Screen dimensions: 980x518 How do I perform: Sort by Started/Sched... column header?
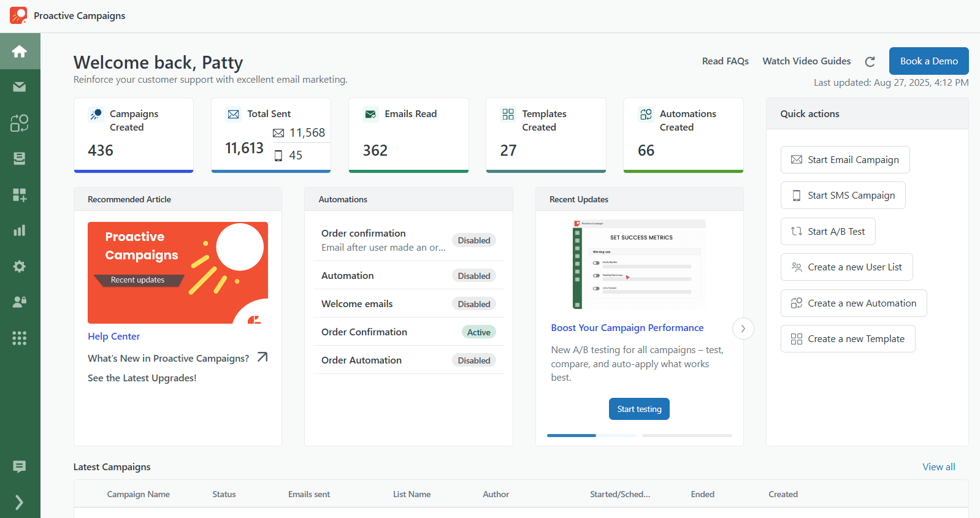tap(620, 494)
